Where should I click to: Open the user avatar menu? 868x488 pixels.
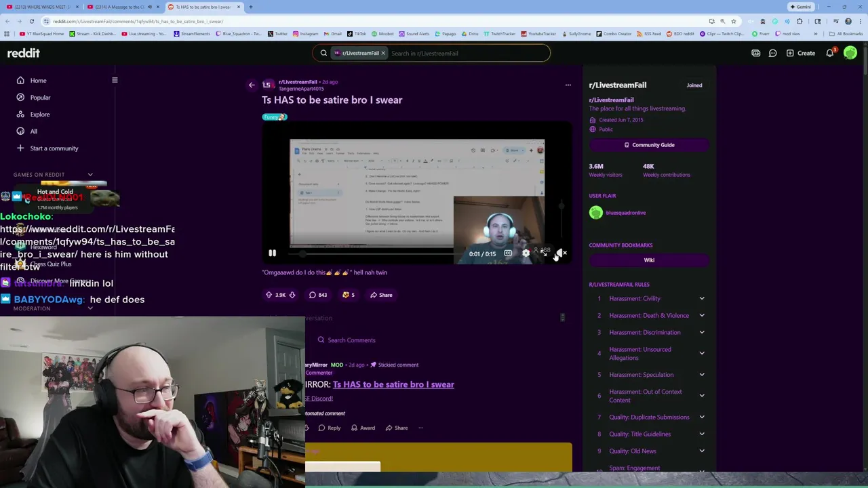(850, 53)
